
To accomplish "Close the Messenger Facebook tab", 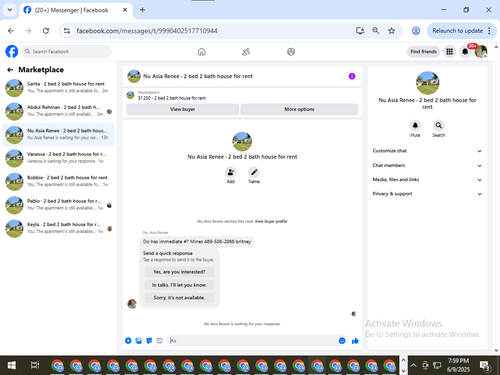I will [x=125, y=10].
